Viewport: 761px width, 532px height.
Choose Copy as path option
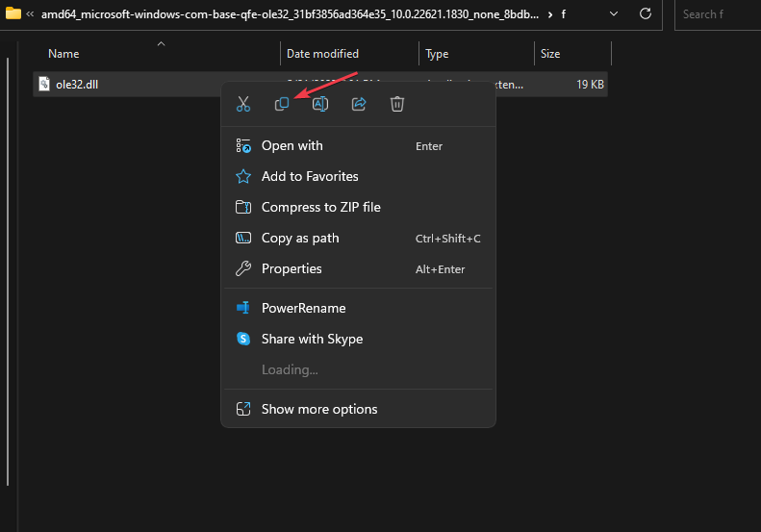point(300,239)
